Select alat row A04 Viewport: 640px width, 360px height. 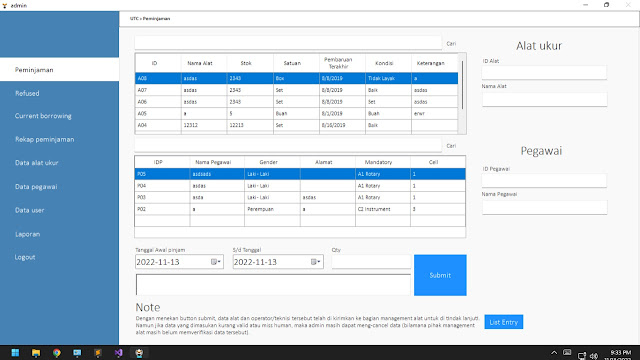tap(297, 125)
